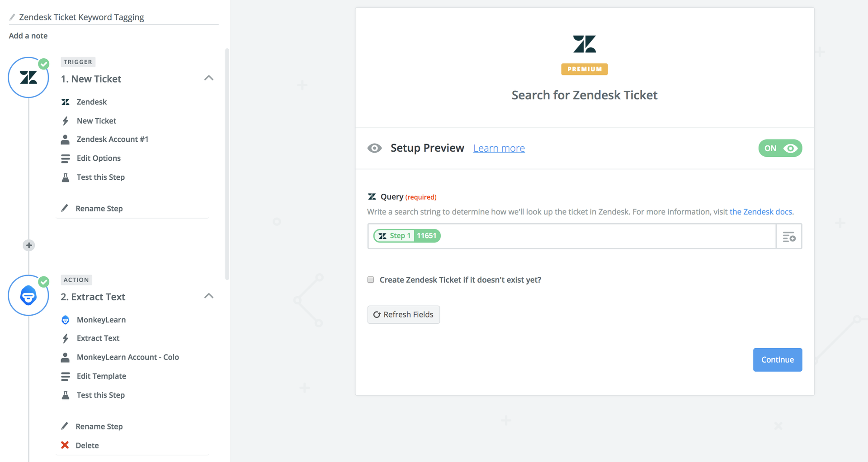Viewport: 868px width, 462px height.
Task: Click the insert field icon beside Query
Action: pyautogui.click(x=789, y=236)
